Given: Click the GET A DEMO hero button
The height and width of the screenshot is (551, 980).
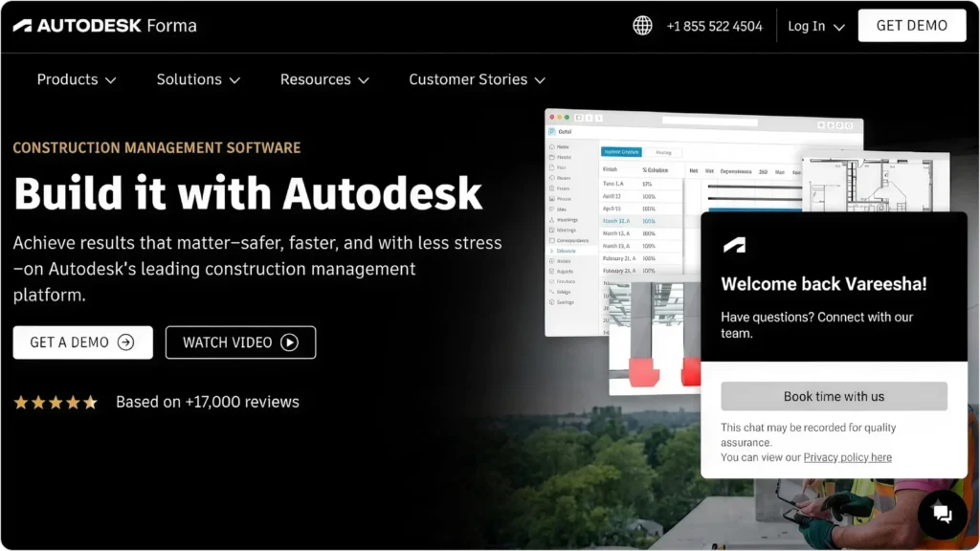Looking at the screenshot, I should [82, 342].
